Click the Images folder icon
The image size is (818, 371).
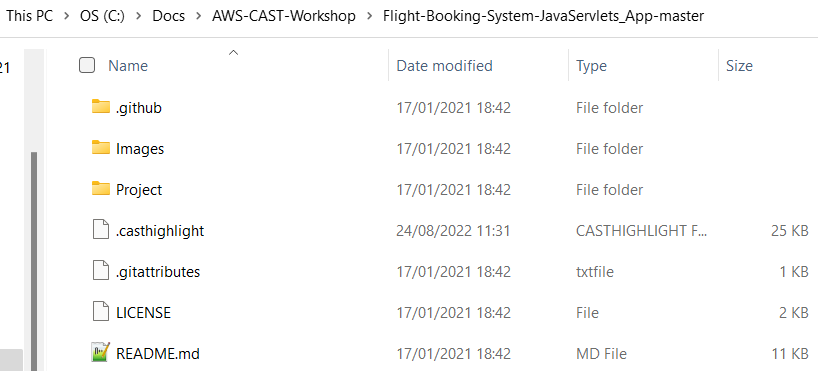tap(101, 148)
